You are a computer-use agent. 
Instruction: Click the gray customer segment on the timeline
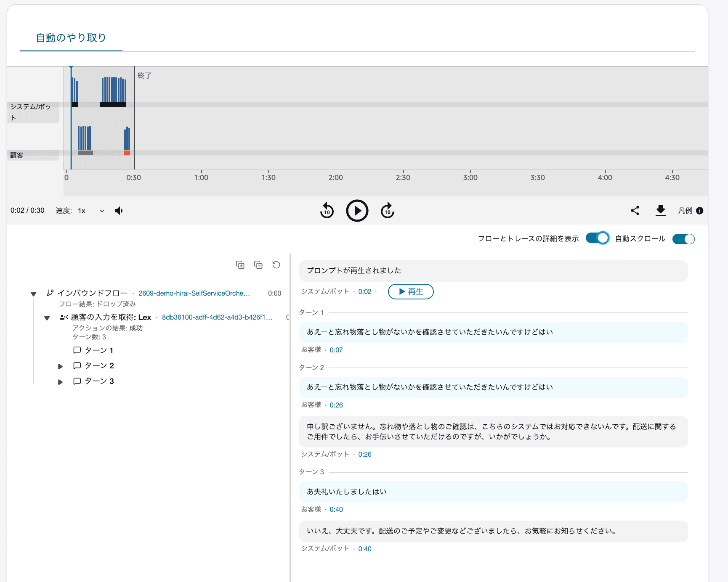85,153
